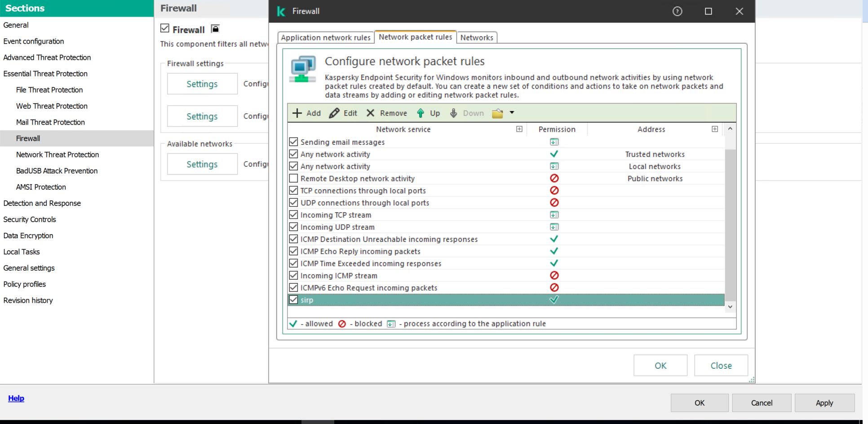Expand the Address column
This screenshot has height=424, width=868.
(x=715, y=129)
